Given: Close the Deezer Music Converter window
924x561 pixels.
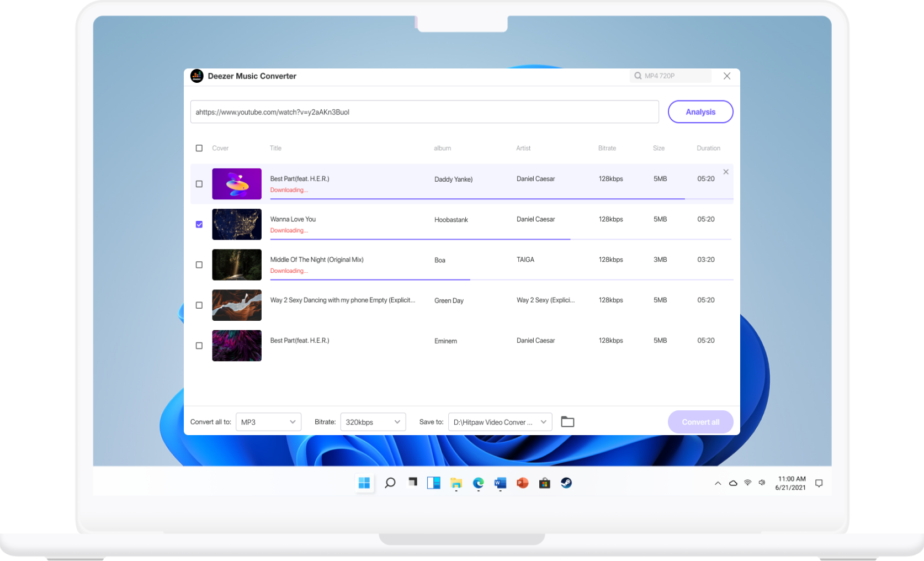Looking at the screenshot, I should (727, 76).
